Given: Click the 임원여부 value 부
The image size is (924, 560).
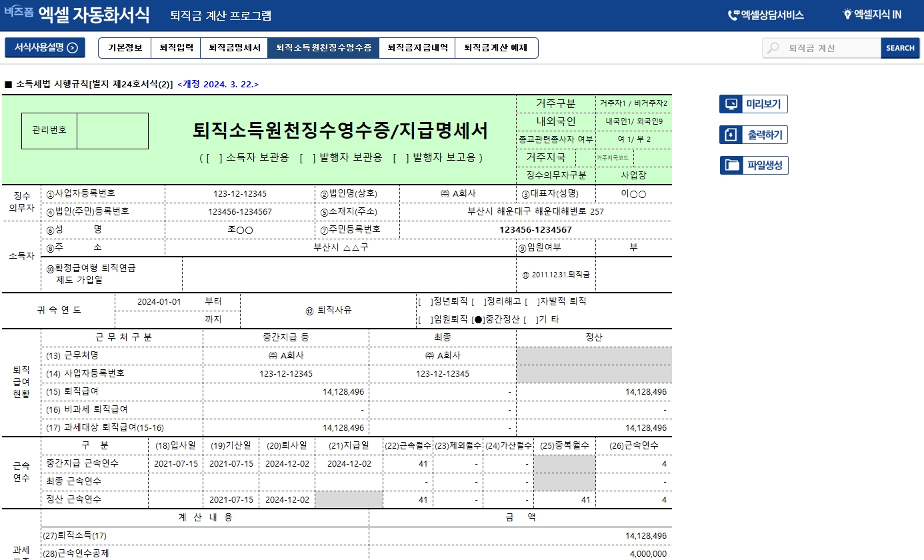Looking at the screenshot, I should (633, 247).
